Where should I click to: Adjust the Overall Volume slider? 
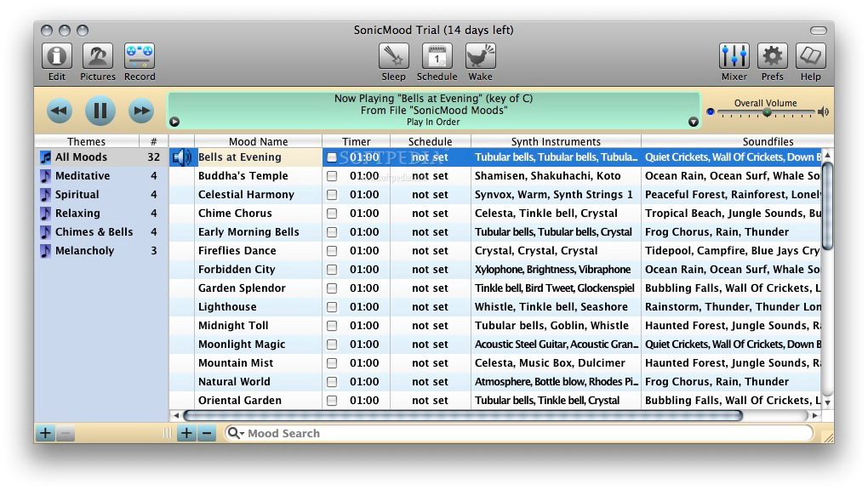767,112
